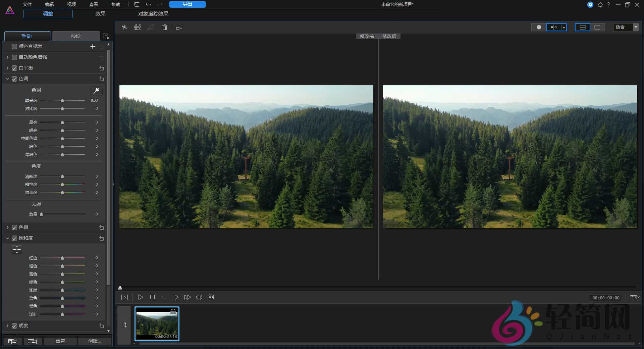This screenshot has height=349, width=644.
Task: Expand the 明度 section
Action: (7, 326)
